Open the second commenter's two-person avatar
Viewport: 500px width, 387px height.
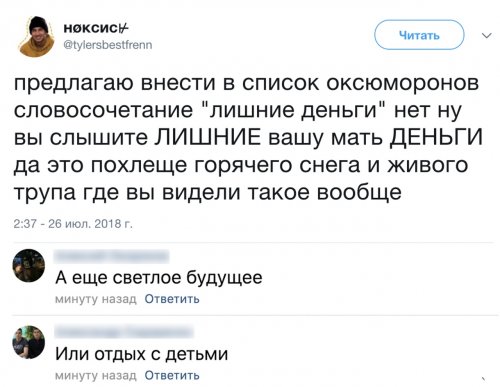(x=29, y=342)
